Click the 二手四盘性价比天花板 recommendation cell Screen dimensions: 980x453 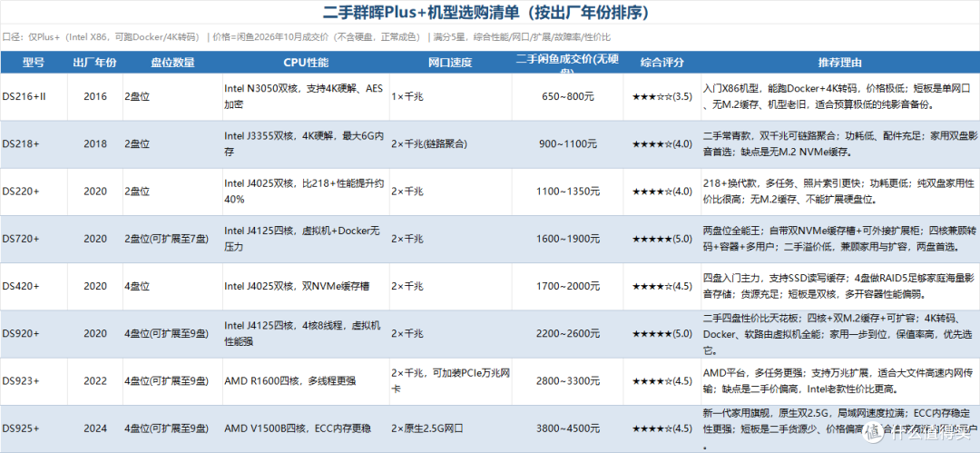840,333
